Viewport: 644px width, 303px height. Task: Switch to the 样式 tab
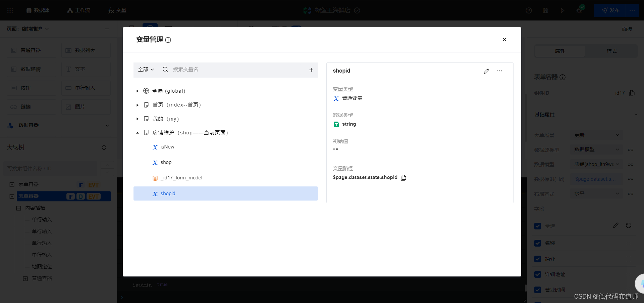611,51
